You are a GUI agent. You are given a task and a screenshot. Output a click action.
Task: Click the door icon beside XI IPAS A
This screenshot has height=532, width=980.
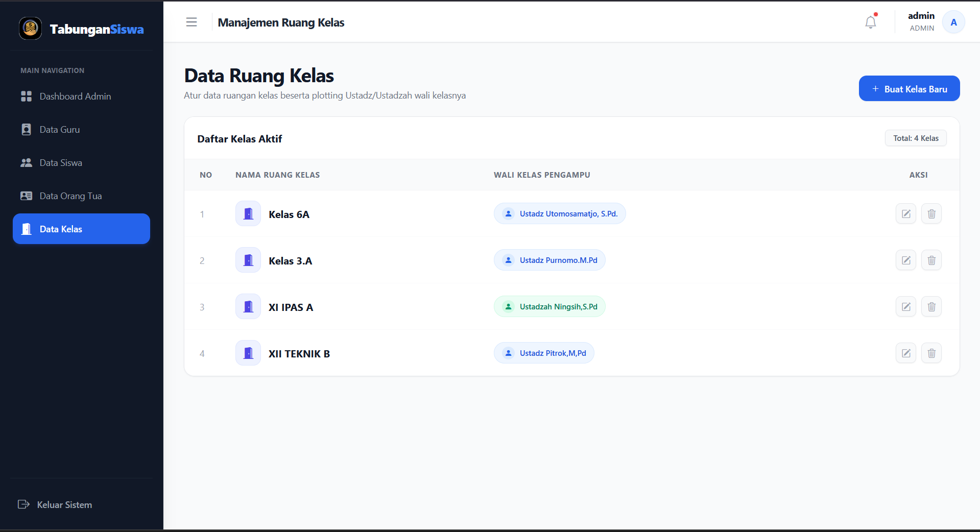pos(248,307)
